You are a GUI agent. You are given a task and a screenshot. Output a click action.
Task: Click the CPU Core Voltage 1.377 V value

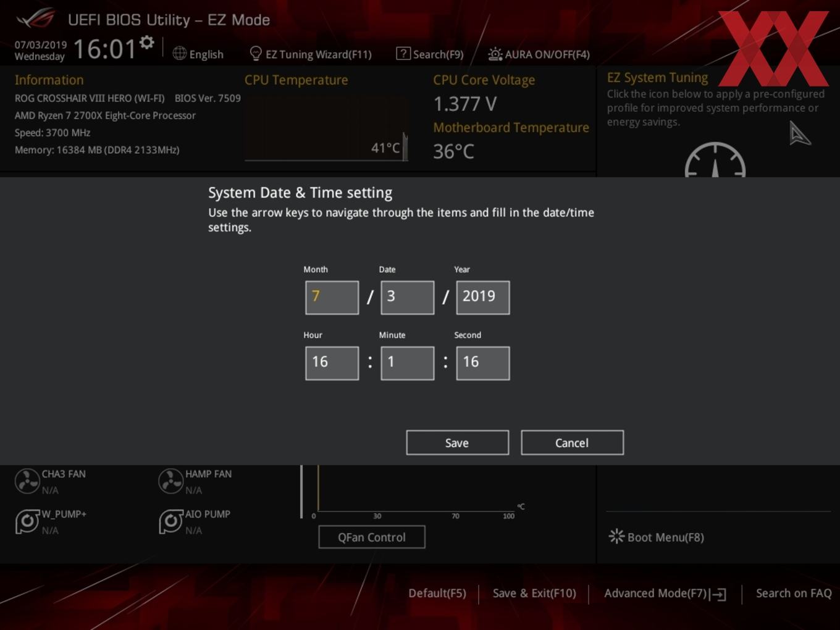[x=465, y=104]
